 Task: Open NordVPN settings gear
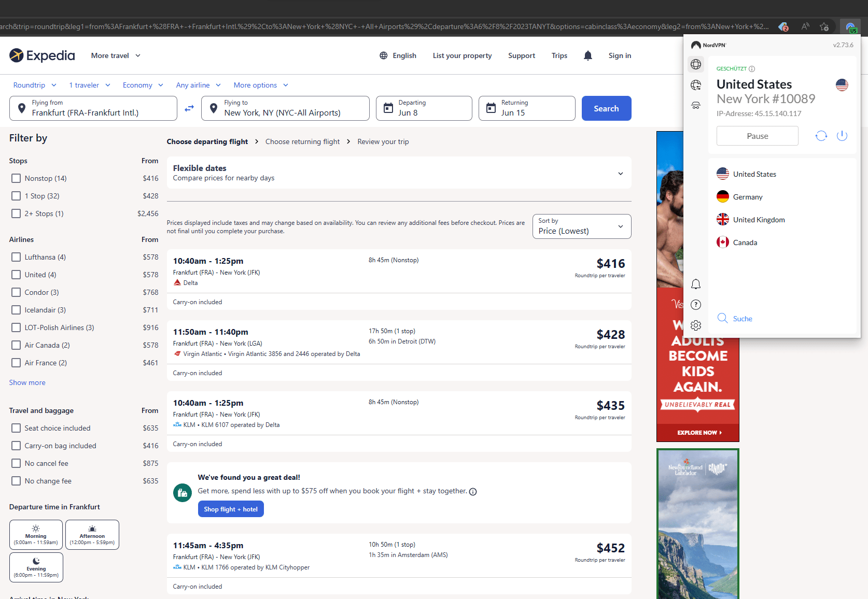click(696, 325)
